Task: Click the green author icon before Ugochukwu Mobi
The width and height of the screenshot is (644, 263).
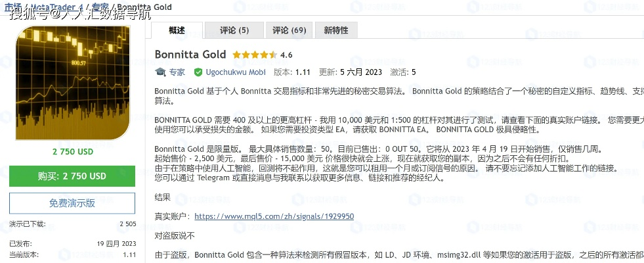Action: click(200, 72)
